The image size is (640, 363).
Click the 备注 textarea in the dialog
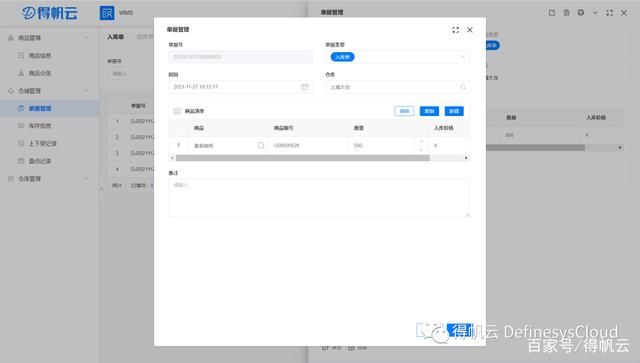(x=319, y=198)
